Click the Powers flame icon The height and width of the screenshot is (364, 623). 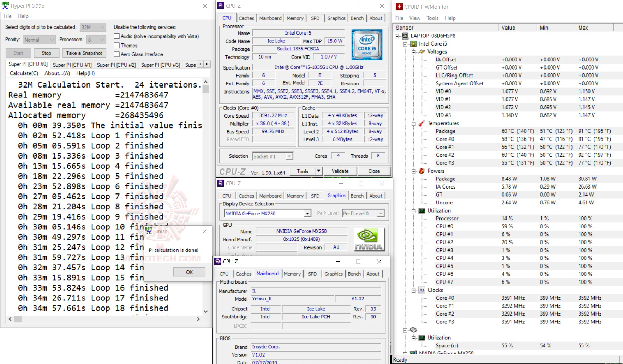[421, 171]
